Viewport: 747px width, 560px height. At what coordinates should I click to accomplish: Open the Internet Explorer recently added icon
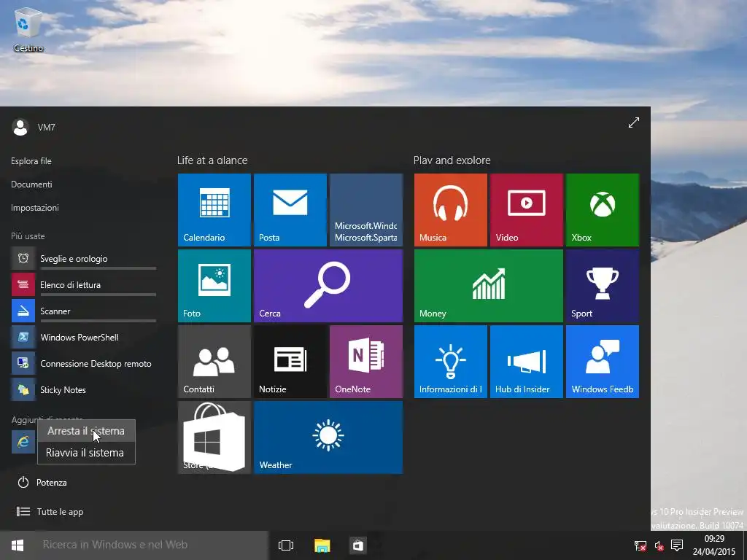point(23,442)
